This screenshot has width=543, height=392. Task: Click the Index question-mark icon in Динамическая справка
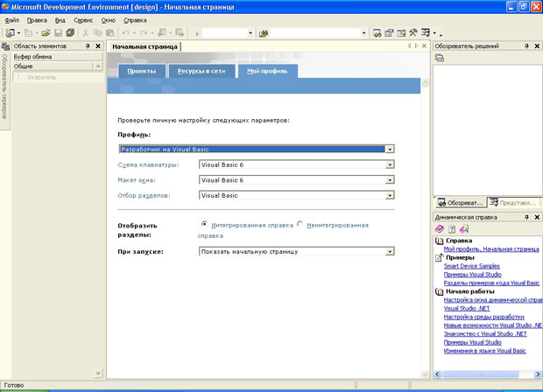point(452,228)
